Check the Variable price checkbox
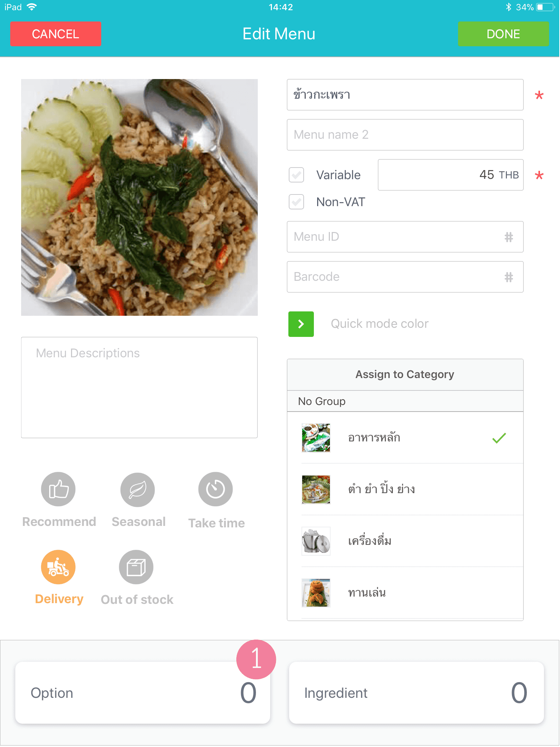This screenshot has width=560, height=747. [296, 175]
